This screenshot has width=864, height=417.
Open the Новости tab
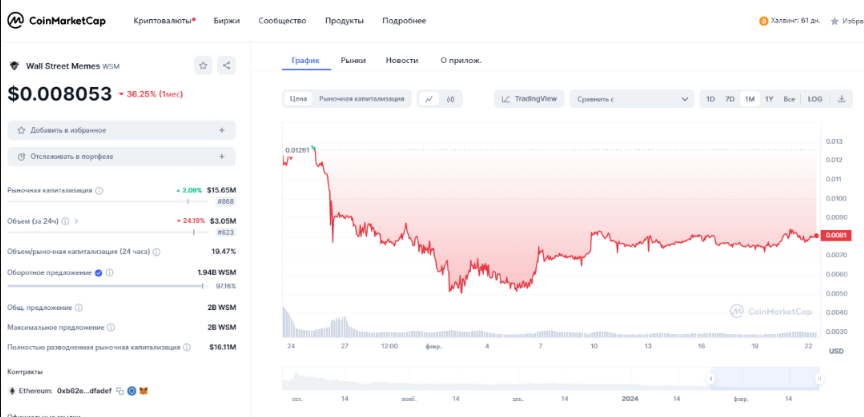click(x=402, y=61)
